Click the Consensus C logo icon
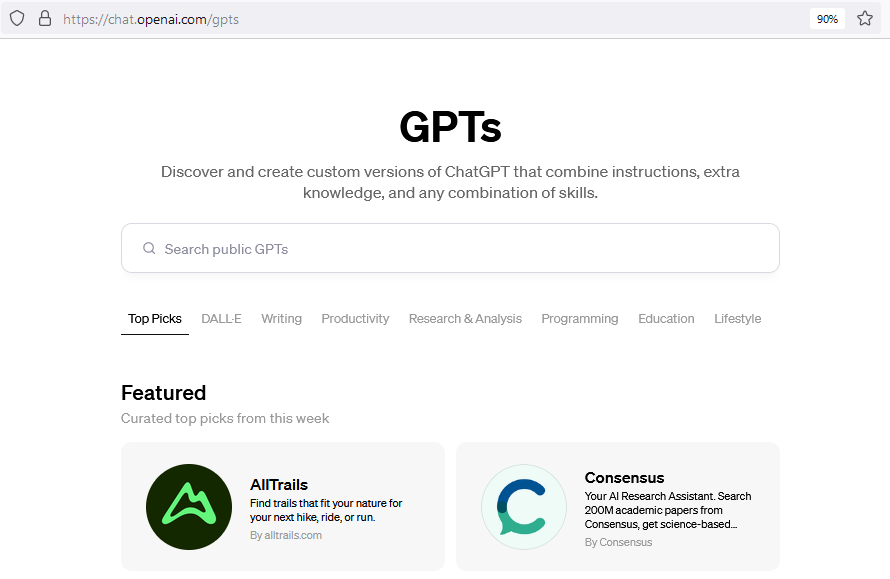Viewport: 890px width, 579px height. [x=524, y=507]
